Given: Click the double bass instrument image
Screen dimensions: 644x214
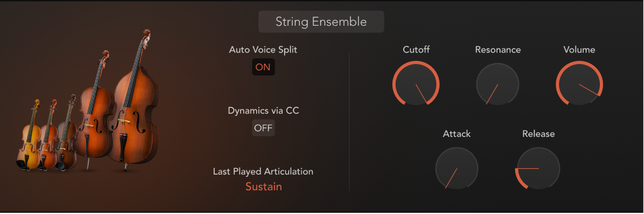Looking at the screenshot, I should tap(132, 105).
